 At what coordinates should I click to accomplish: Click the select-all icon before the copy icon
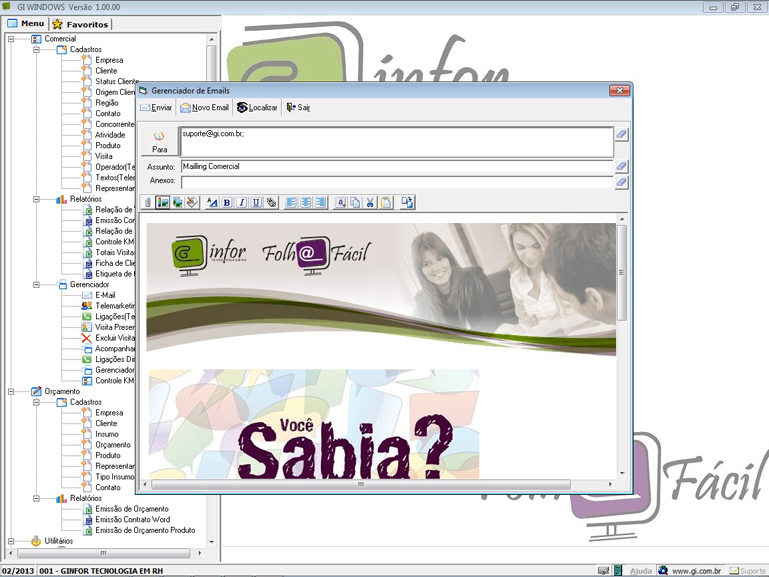[341, 202]
